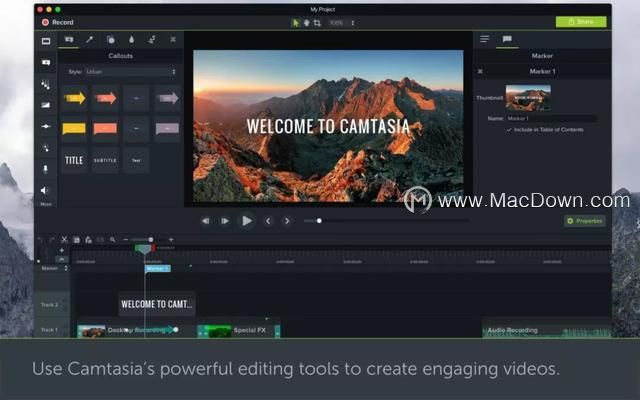This screenshot has height=400, width=640.
Task: Select the Marker 1 timeline flag
Action: (x=158, y=268)
